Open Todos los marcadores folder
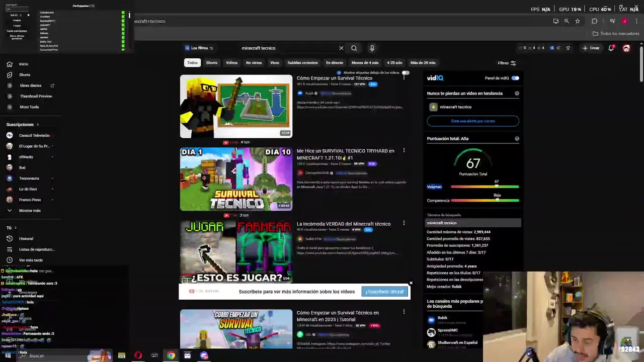644x362 pixels. coord(616,34)
